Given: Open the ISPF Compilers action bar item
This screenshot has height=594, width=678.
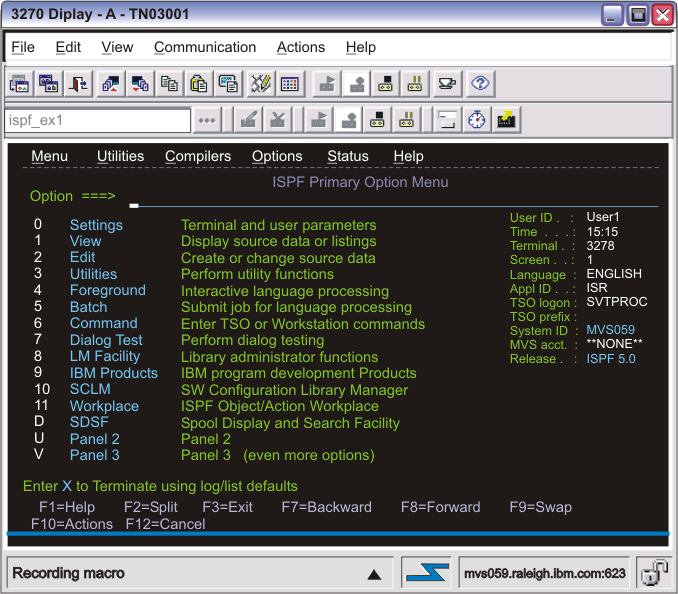Looking at the screenshot, I should click(x=198, y=156).
